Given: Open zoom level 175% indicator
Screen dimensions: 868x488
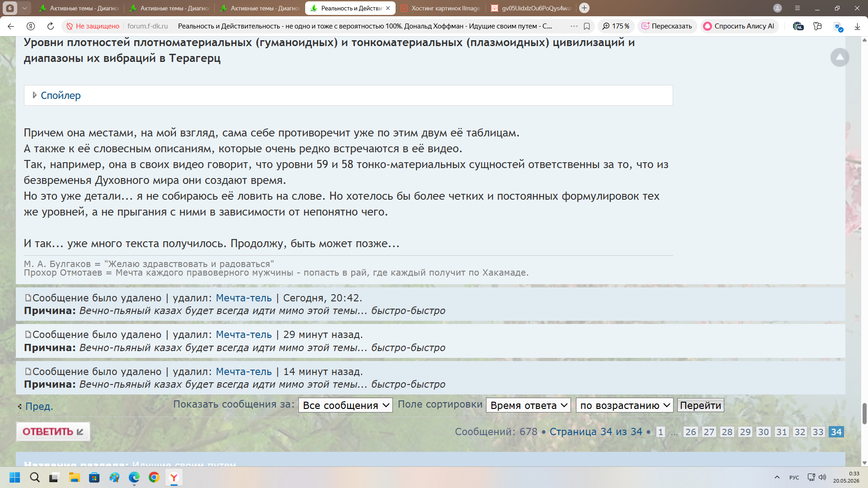Looking at the screenshot, I should [616, 26].
